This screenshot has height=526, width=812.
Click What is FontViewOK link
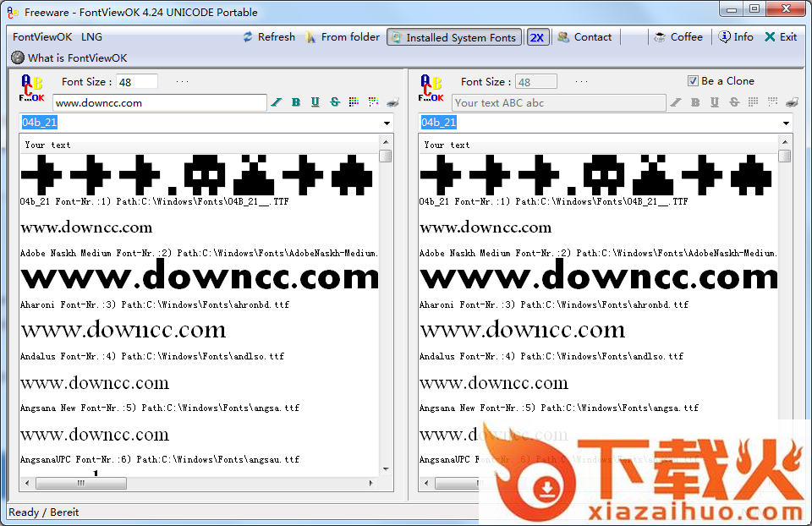point(69,58)
